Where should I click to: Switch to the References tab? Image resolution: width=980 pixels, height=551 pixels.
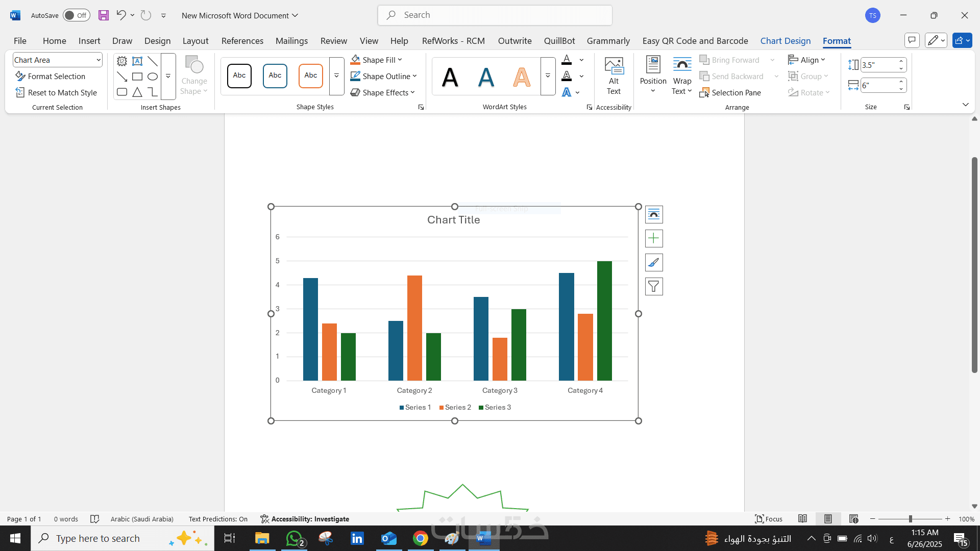pos(242,41)
